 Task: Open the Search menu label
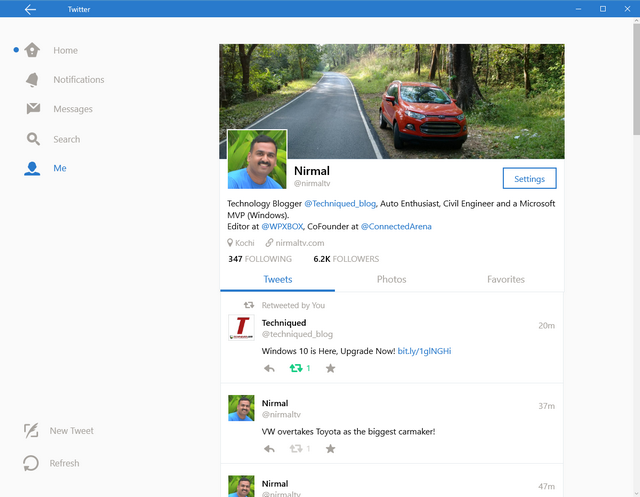pos(67,139)
